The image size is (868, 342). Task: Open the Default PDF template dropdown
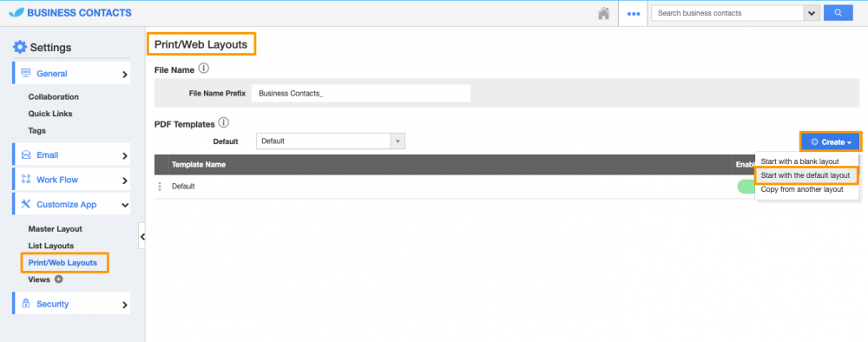(x=331, y=141)
